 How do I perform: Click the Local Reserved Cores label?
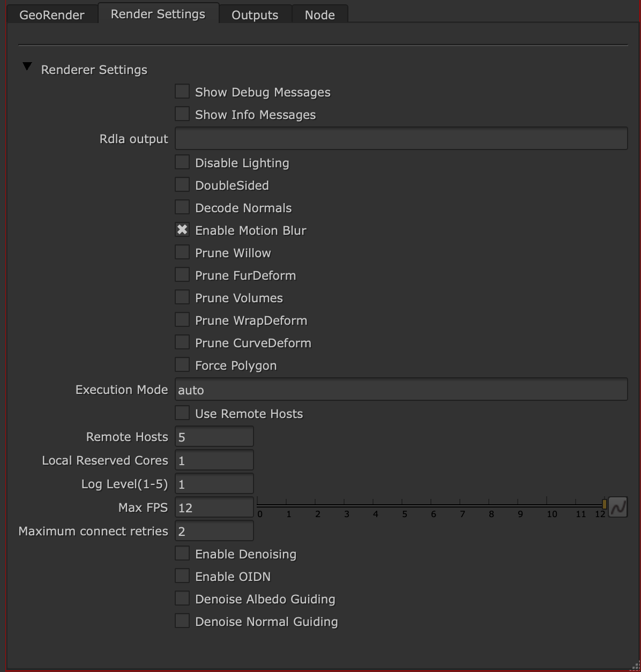(105, 460)
